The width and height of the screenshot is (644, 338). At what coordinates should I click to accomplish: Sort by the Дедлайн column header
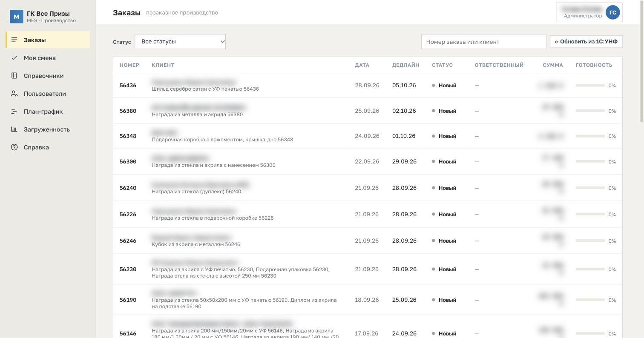point(405,65)
